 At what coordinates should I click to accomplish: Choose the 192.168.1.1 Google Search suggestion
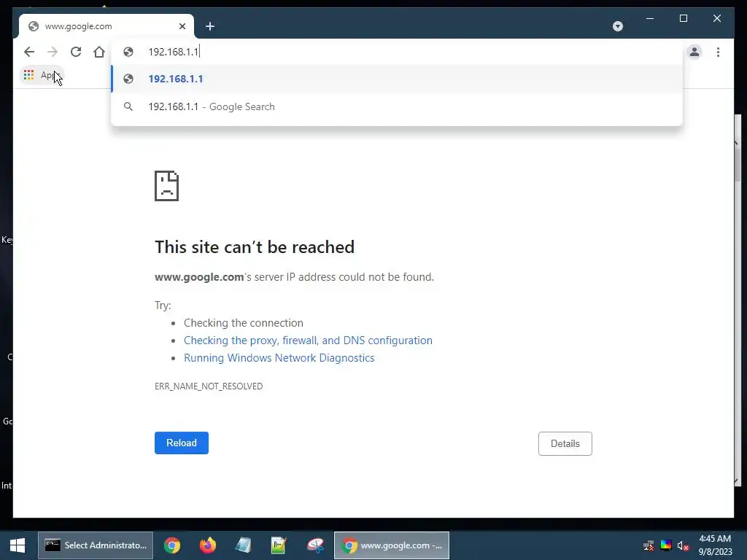click(397, 106)
